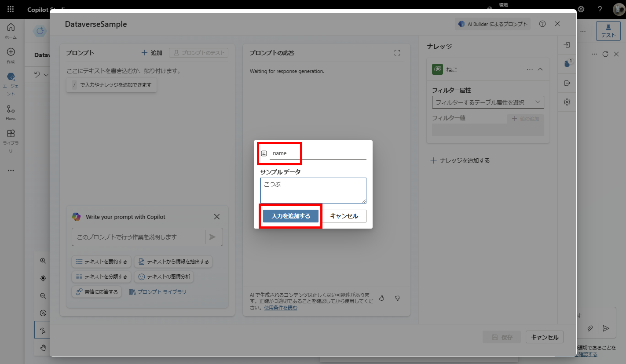
Task: Open more options menu for ねこ knowledge
Action: pos(530,69)
